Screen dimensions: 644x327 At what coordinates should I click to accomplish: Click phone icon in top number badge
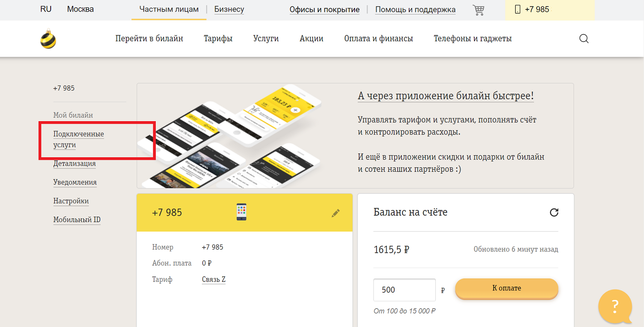pos(518,9)
